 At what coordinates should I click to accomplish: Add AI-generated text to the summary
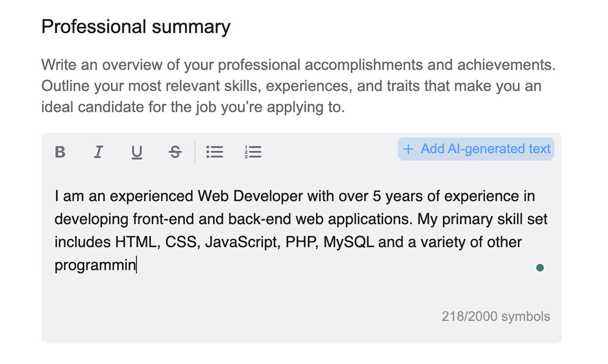pyautogui.click(x=476, y=149)
